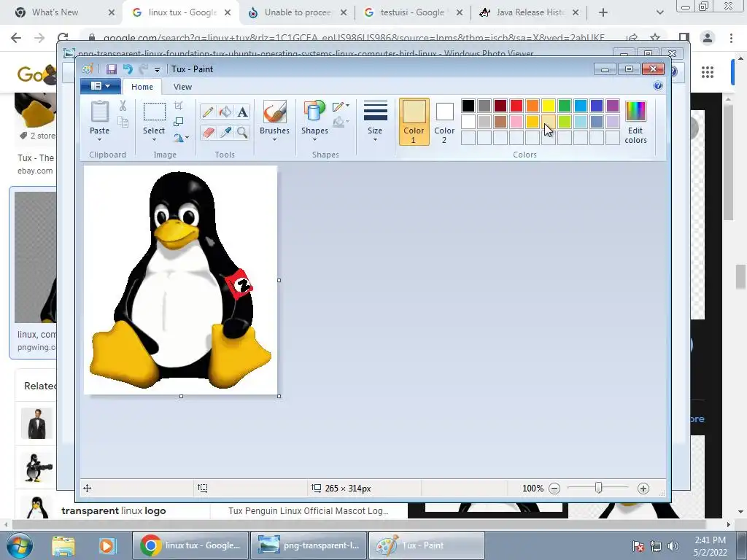Click the linux tux Chrome taskbar button

click(x=190, y=545)
